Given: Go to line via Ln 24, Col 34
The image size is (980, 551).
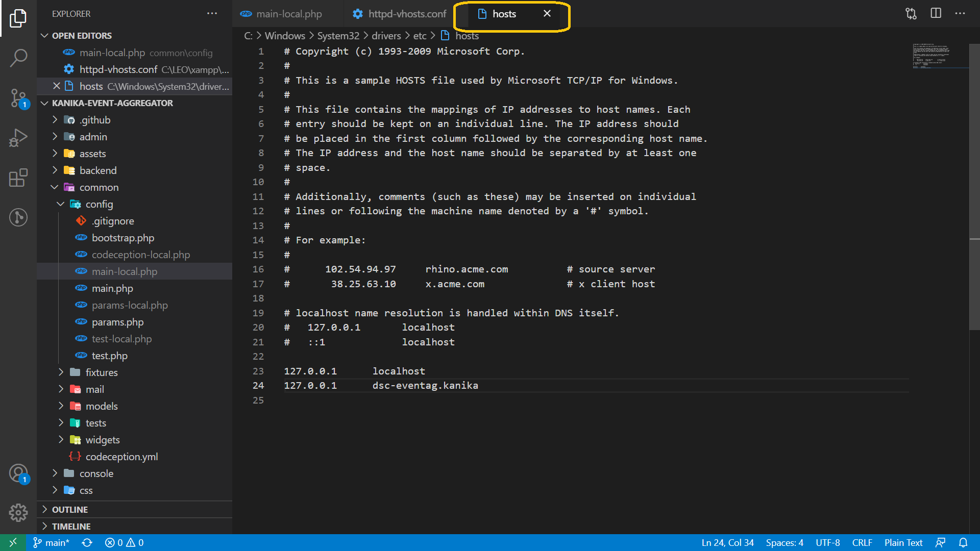Looking at the screenshot, I should [x=727, y=543].
